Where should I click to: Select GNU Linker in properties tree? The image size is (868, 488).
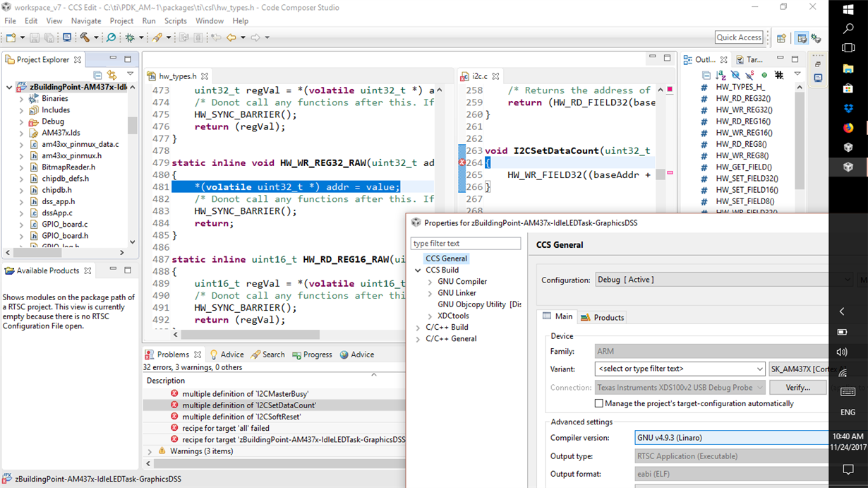click(457, 293)
